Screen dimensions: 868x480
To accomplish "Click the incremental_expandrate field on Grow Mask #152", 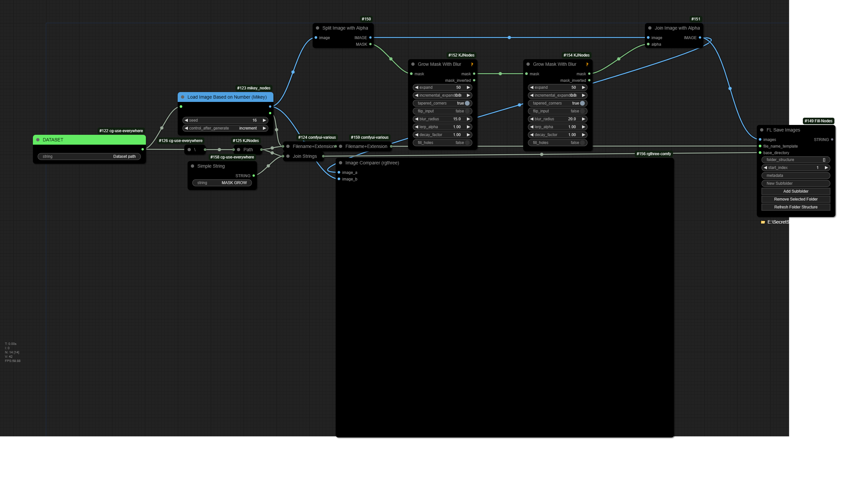I will coord(443,95).
